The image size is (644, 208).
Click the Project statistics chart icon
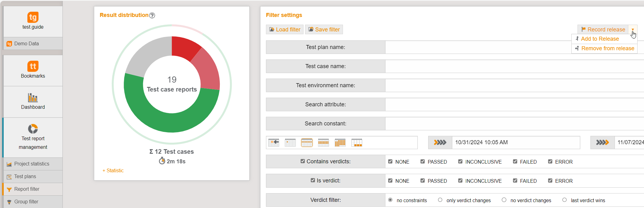click(9, 164)
